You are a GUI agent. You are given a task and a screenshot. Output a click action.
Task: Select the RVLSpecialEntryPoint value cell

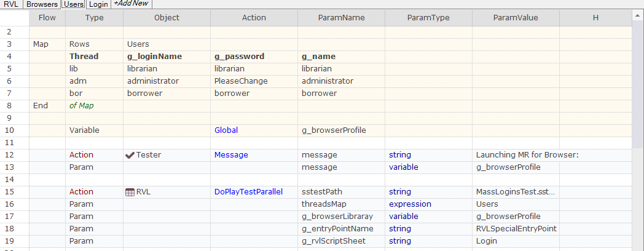coord(516,229)
